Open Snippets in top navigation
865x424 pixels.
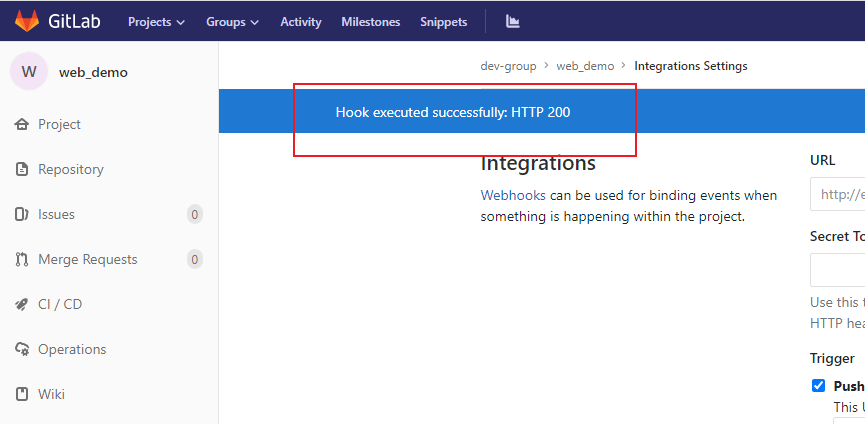tap(444, 22)
